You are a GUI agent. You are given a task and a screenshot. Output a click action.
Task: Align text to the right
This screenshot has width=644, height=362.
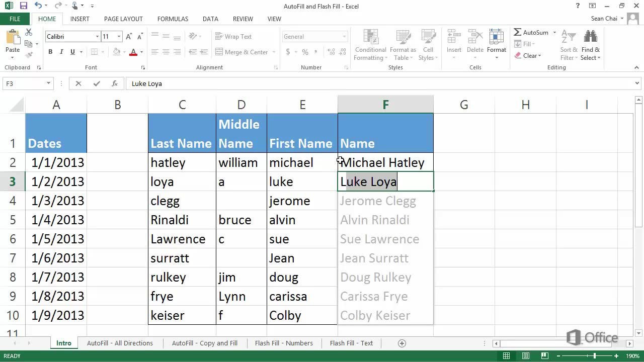[177, 52]
